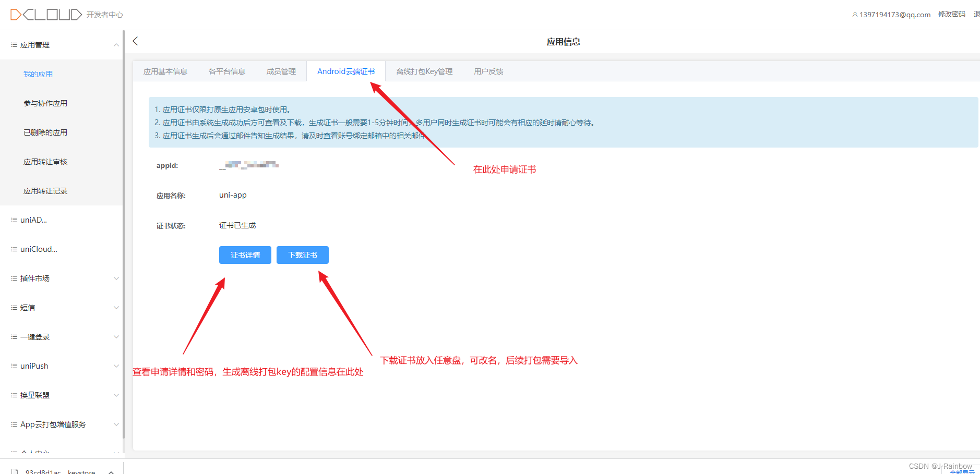Click the 证书详情 button
The height and width of the screenshot is (474, 980).
(x=245, y=255)
